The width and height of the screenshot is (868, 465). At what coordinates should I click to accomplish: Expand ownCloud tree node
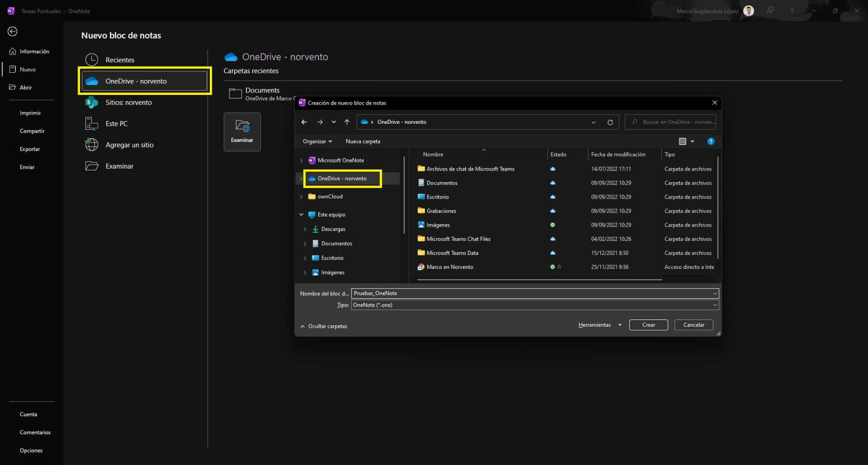tap(301, 197)
